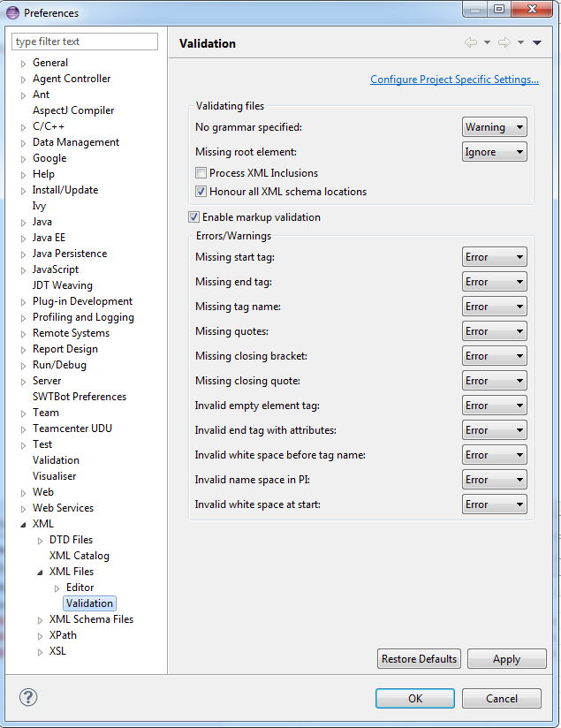561x728 pixels.
Task: Expand the Java tree node
Action: click(23, 223)
